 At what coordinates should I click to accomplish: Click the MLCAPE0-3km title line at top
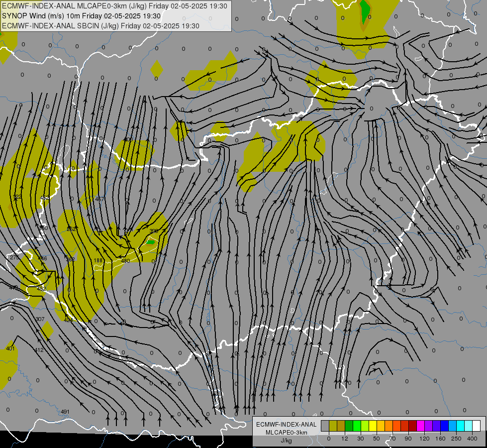pos(114,6)
